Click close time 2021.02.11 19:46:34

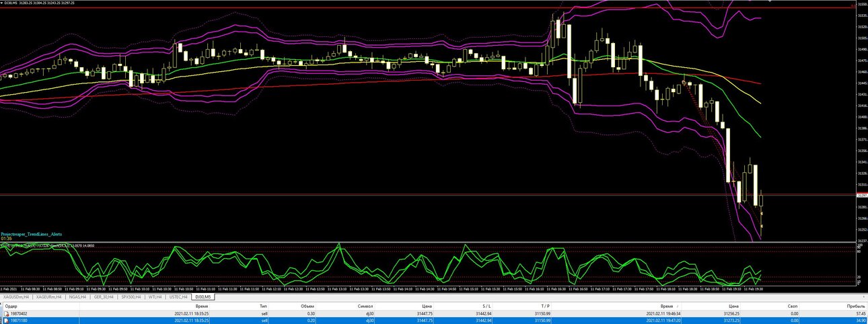click(x=662, y=313)
